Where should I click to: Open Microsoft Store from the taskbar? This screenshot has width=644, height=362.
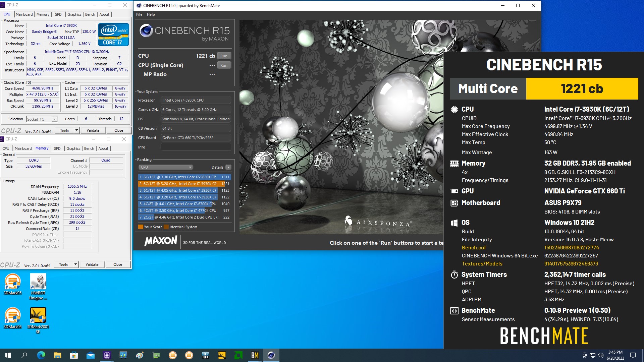point(74,355)
